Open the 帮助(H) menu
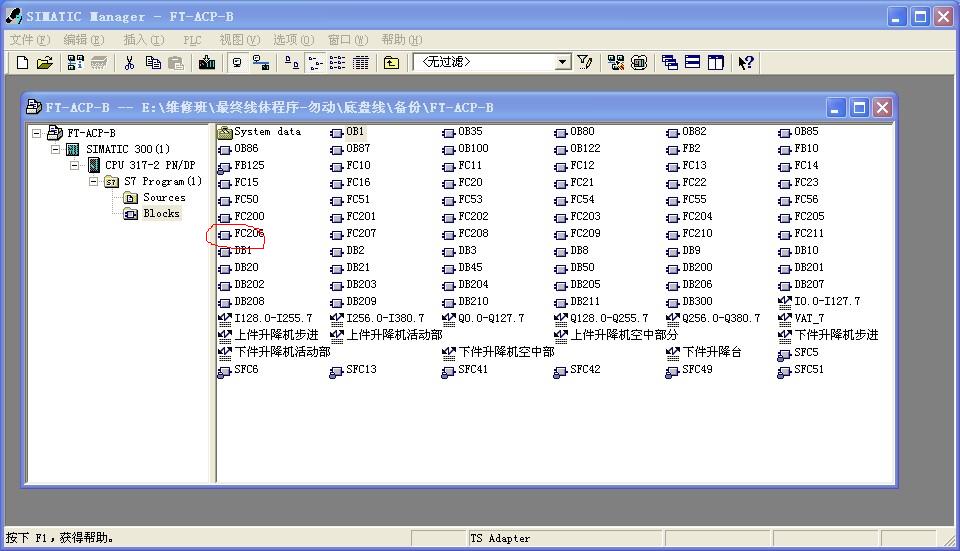The height and width of the screenshot is (551, 960). point(402,40)
